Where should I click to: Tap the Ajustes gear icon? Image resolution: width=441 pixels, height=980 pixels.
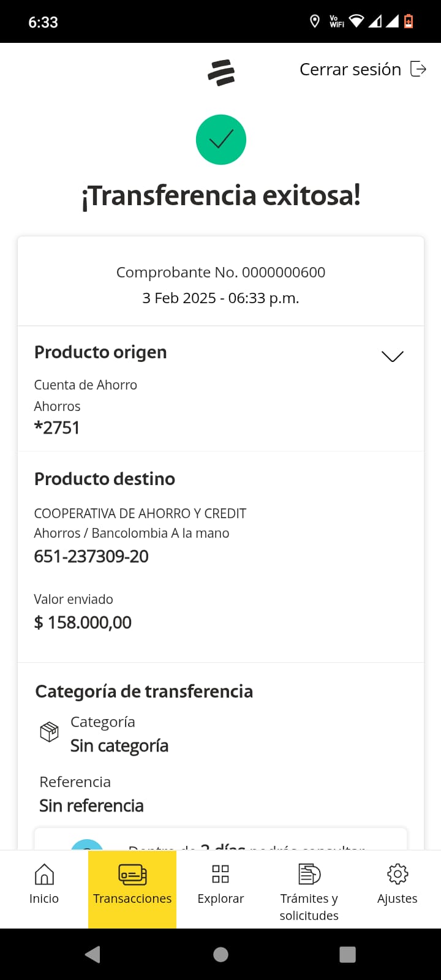point(398,875)
